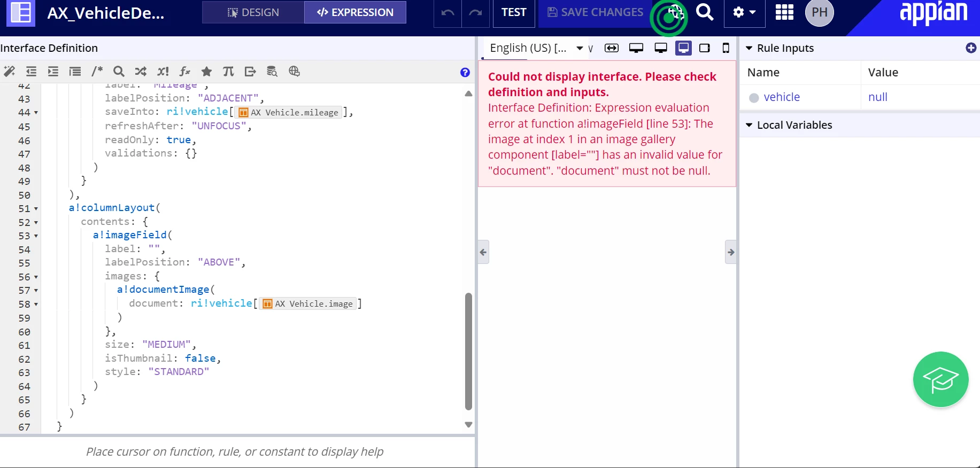This screenshot has height=468, width=980.
Task: Select the phone preview icon
Action: (726, 48)
